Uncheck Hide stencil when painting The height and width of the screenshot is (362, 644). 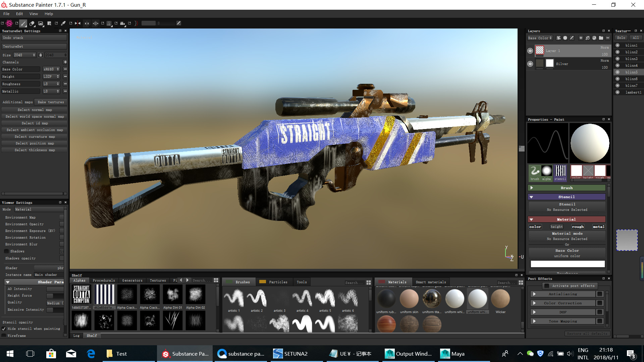4,329
